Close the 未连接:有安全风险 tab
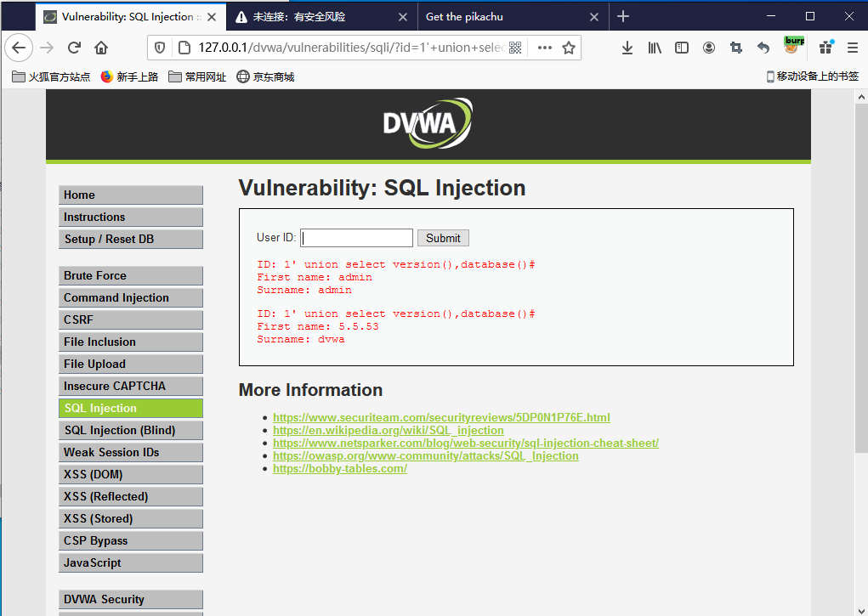 [403, 17]
